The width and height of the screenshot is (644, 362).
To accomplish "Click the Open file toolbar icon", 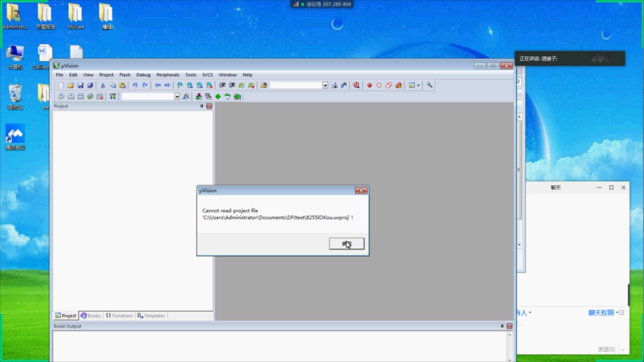I will [x=70, y=85].
